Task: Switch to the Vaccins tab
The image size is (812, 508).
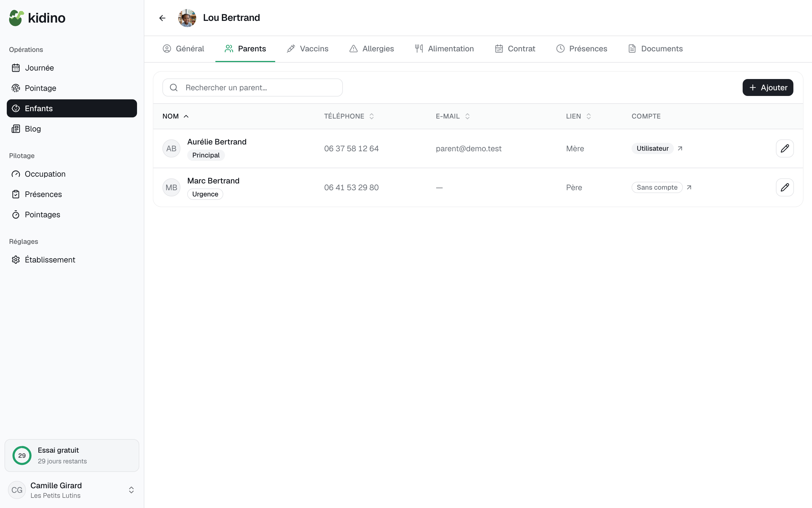Action: pos(307,49)
